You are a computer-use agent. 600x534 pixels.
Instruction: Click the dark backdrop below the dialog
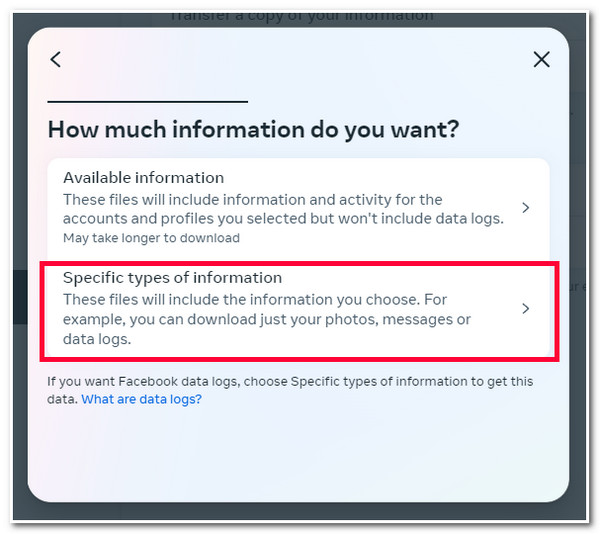click(298, 511)
